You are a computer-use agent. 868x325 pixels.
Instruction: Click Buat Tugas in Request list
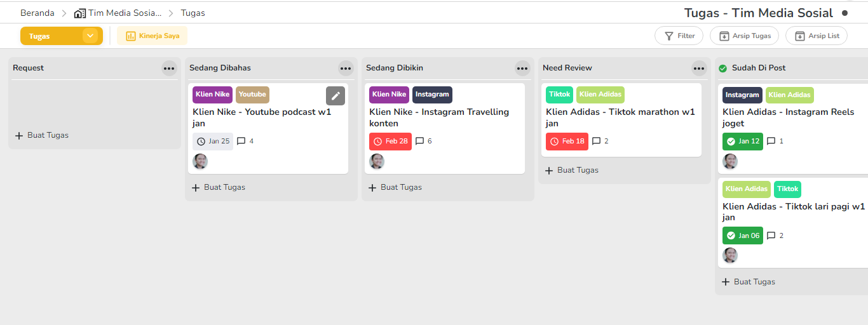tap(42, 135)
